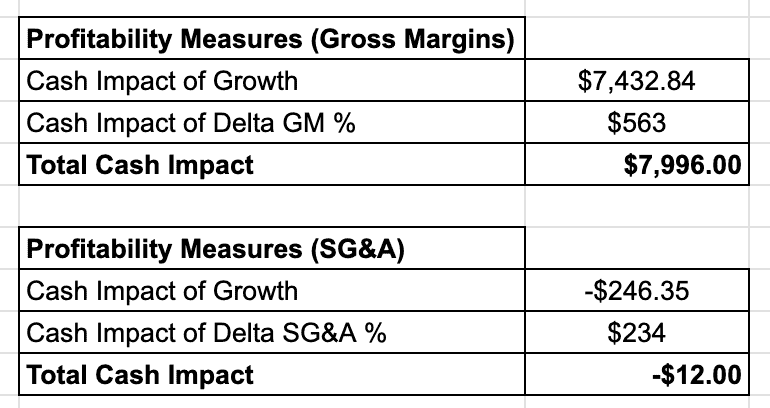Select the $563 value cell
770x408 pixels.
click(636, 123)
